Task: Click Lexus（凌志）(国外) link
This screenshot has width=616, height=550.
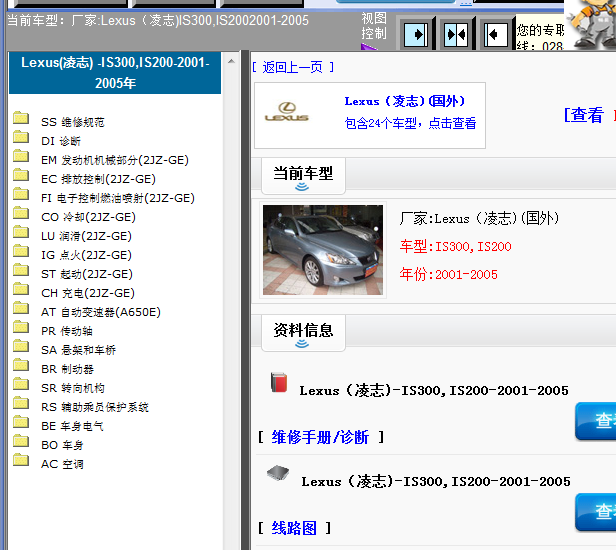Action: (405, 101)
